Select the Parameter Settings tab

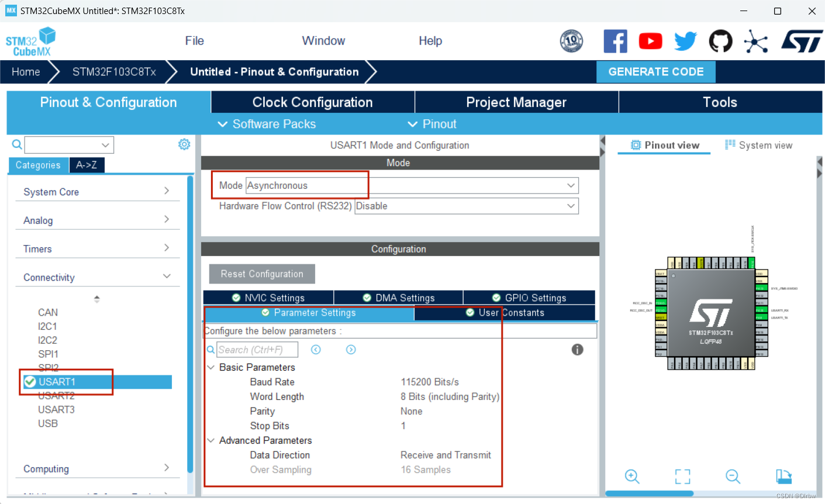309,313
